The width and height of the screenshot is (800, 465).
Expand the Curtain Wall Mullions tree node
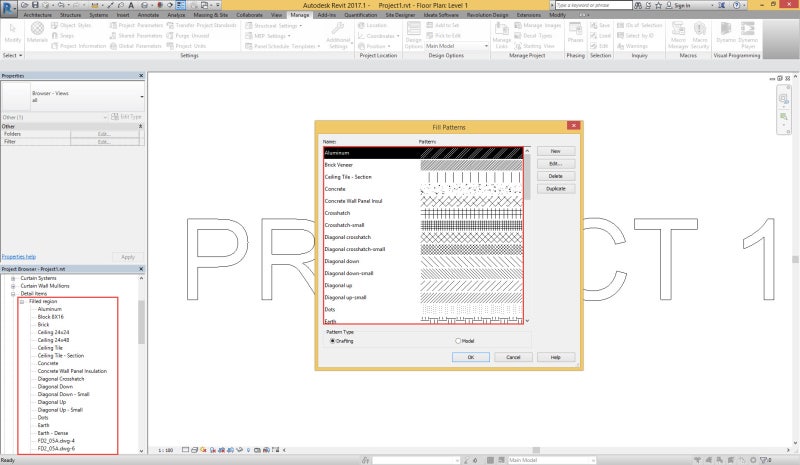pos(13,286)
